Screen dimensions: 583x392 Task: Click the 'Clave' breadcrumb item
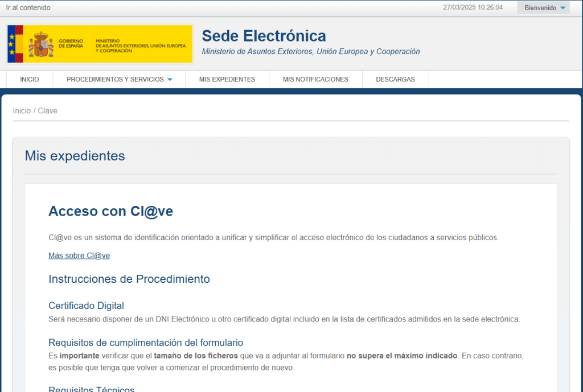(48, 111)
